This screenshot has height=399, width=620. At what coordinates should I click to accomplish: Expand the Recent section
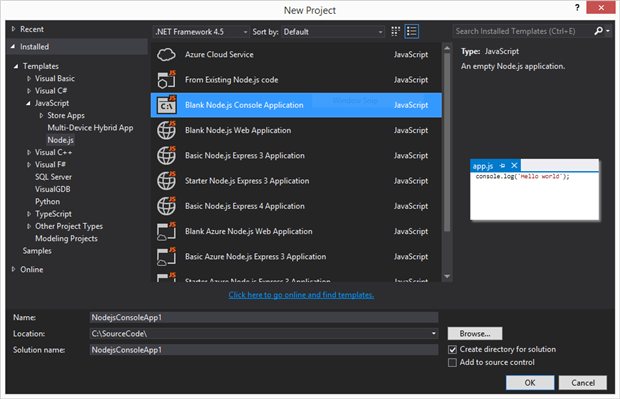13,29
